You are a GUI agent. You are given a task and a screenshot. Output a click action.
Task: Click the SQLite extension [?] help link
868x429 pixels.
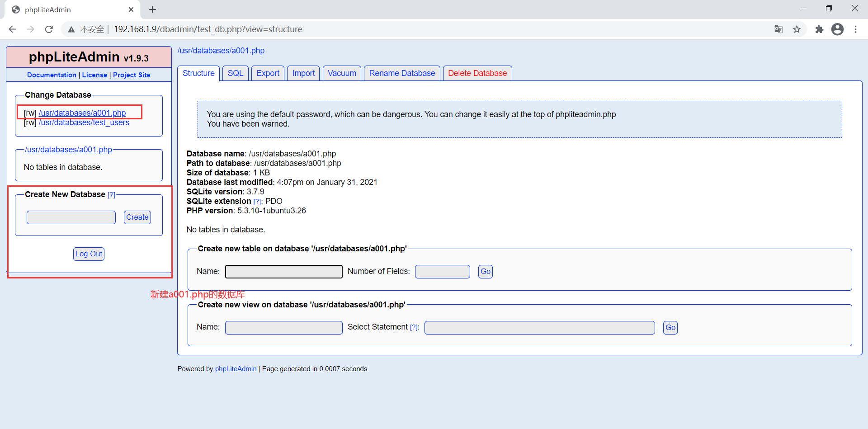click(257, 202)
